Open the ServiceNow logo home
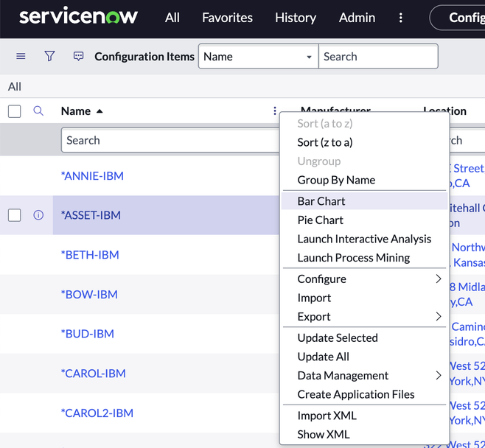The width and height of the screenshot is (485, 448). click(x=78, y=16)
